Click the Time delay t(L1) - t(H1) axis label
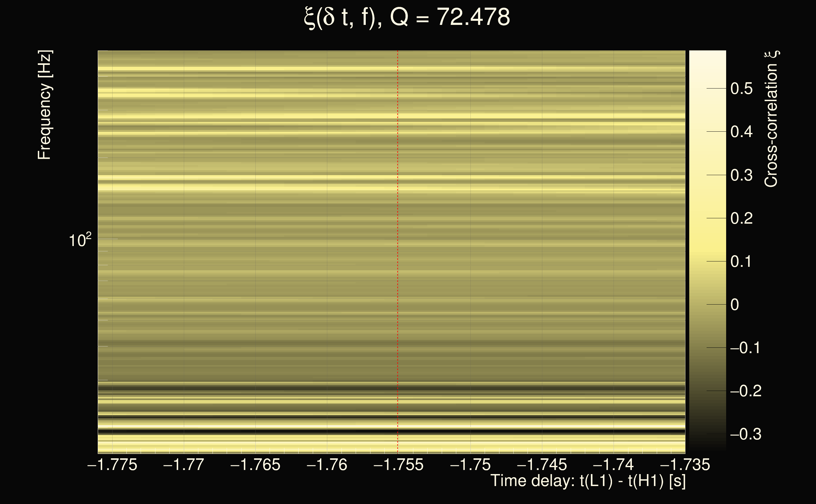 pyautogui.click(x=588, y=481)
